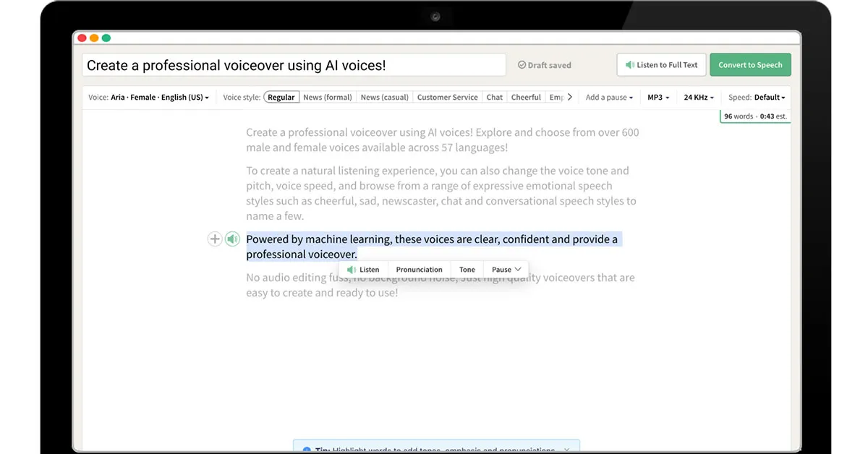Click the voiceover title input field
The height and width of the screenshot is (454, 868).
click(294, 65)
